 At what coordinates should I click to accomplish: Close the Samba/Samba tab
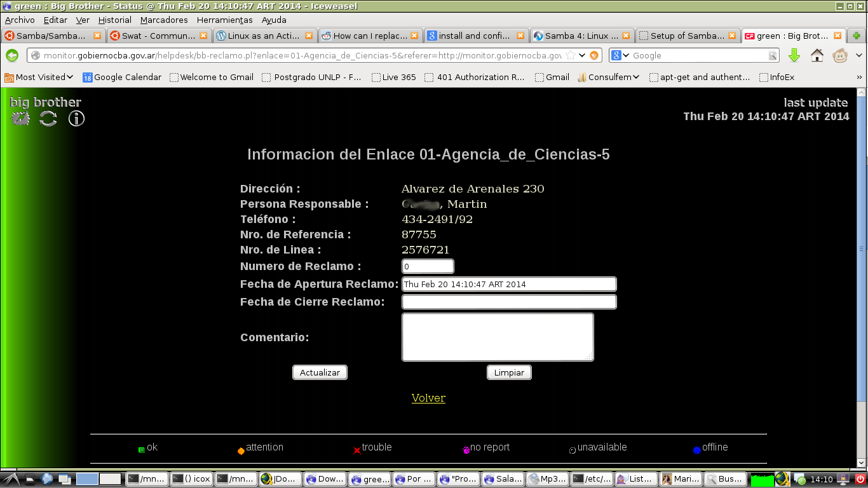tap(97, 36)
